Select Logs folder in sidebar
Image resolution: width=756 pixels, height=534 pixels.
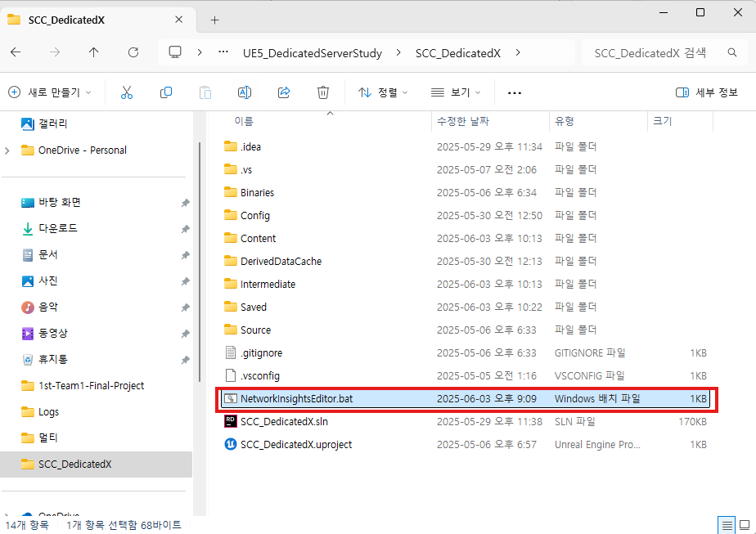tap(97, 412)
